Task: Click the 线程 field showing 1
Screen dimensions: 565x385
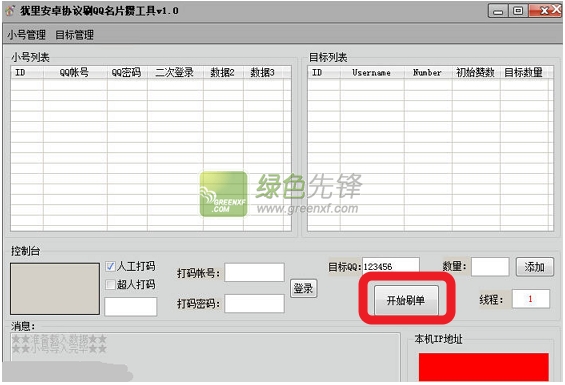Action: [x=530, y=298]
